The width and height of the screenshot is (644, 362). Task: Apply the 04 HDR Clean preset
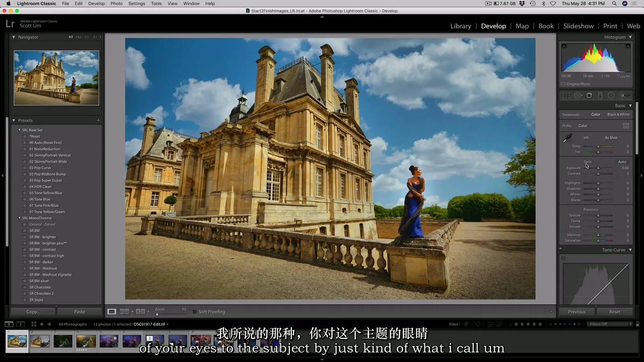pos(40,187)
